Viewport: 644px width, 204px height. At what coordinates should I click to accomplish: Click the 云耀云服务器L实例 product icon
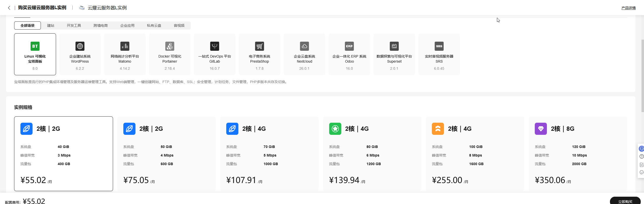pos(81,8)
